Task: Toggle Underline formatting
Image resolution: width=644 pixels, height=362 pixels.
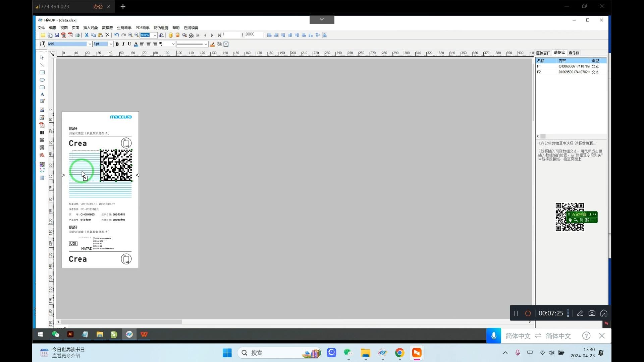Action: (129, 44)
